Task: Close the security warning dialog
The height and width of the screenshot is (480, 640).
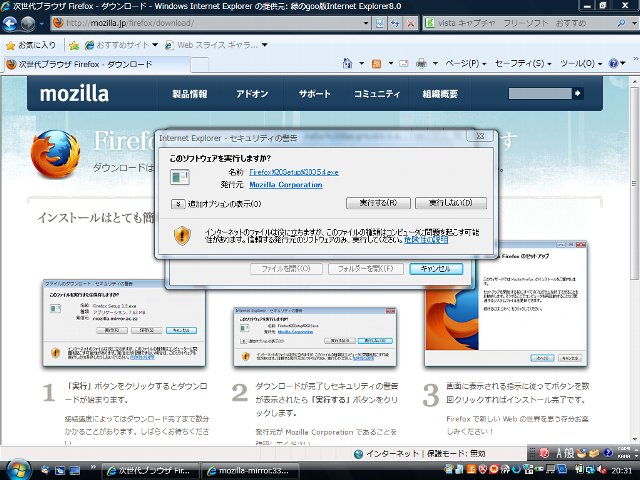Action: pos(480,136)
